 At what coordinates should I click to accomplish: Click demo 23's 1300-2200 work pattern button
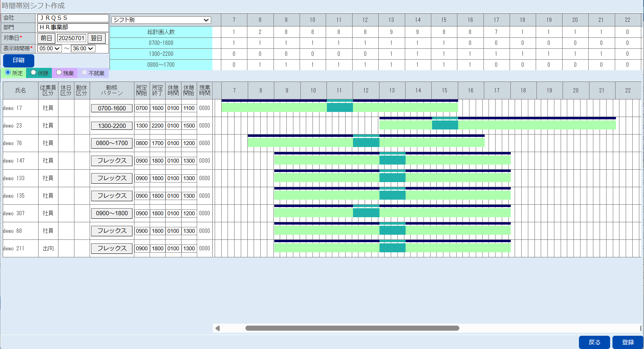pos(112,126)
